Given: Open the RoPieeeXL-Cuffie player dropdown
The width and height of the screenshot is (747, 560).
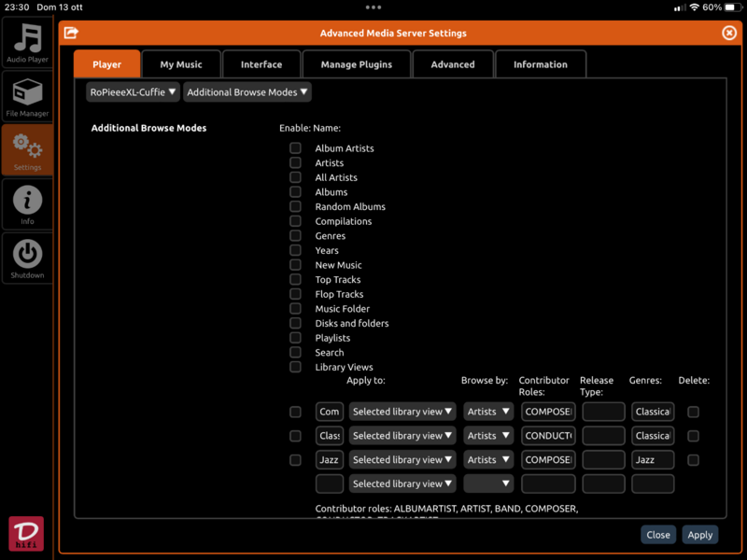Looking at the screenshot, I should click(x=134, y=92).
